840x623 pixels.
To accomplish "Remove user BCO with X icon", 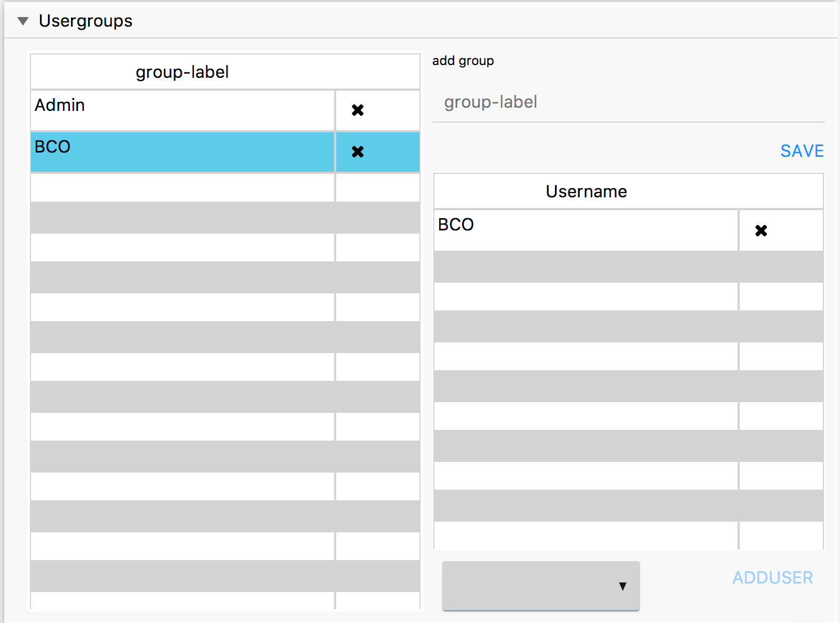I will click(x=761, y=230).
